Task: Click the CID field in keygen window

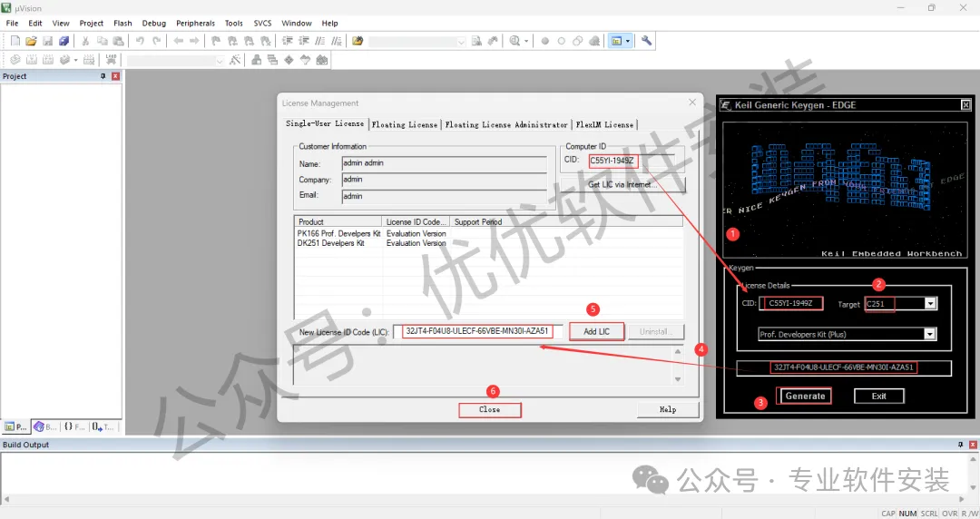Action: [790, 303]
